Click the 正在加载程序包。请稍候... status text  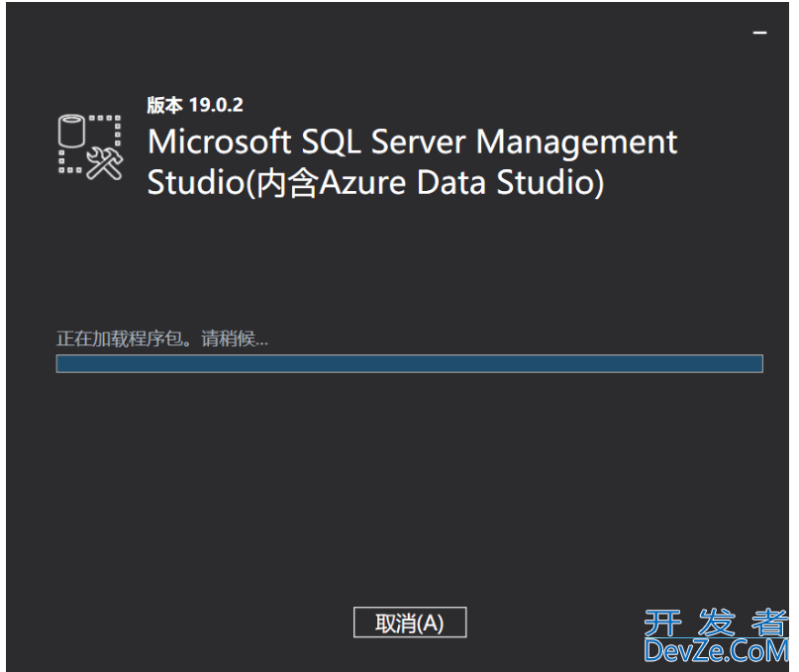click(x=162, y=338)
